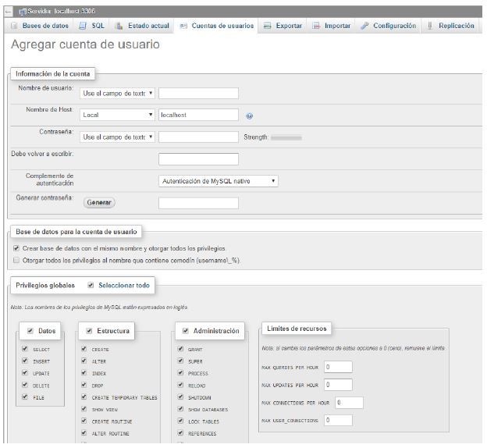Uncheck the CREATE ROUTINE privilege
This screenshot has width=487, height=448.
[84, 421]
